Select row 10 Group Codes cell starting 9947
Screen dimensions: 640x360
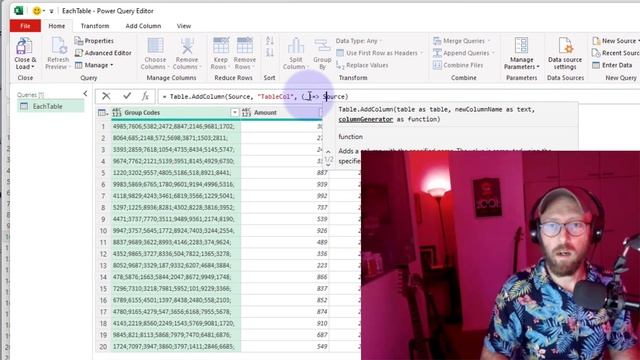coord(176,231)
